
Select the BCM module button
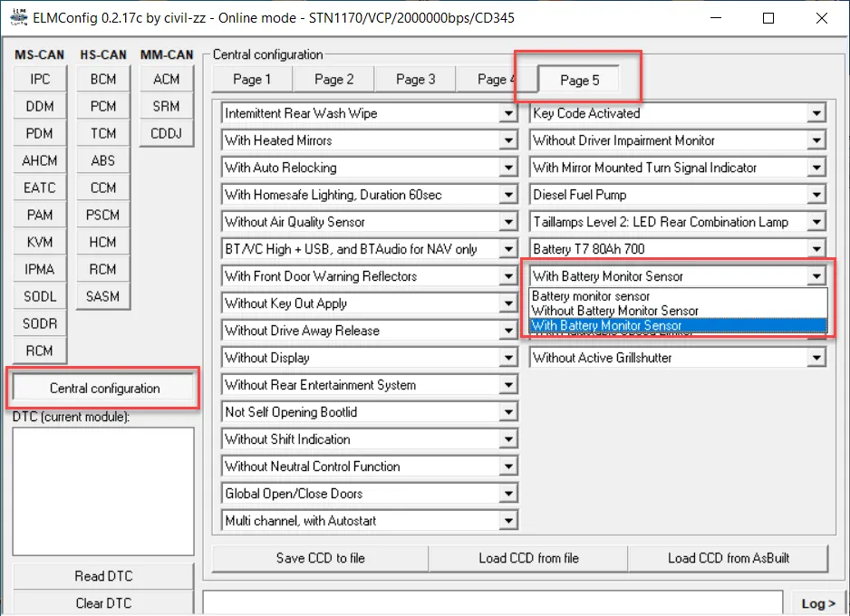(103, 80)
